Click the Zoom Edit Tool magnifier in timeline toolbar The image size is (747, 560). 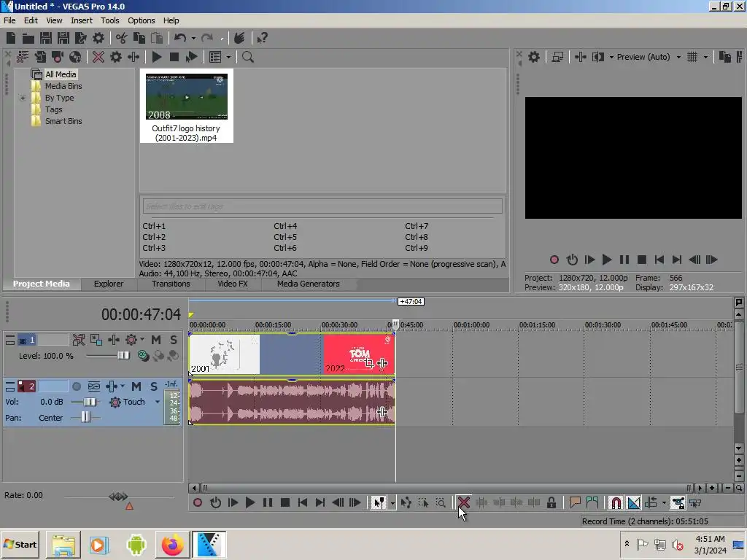click(x=441, y=502)
